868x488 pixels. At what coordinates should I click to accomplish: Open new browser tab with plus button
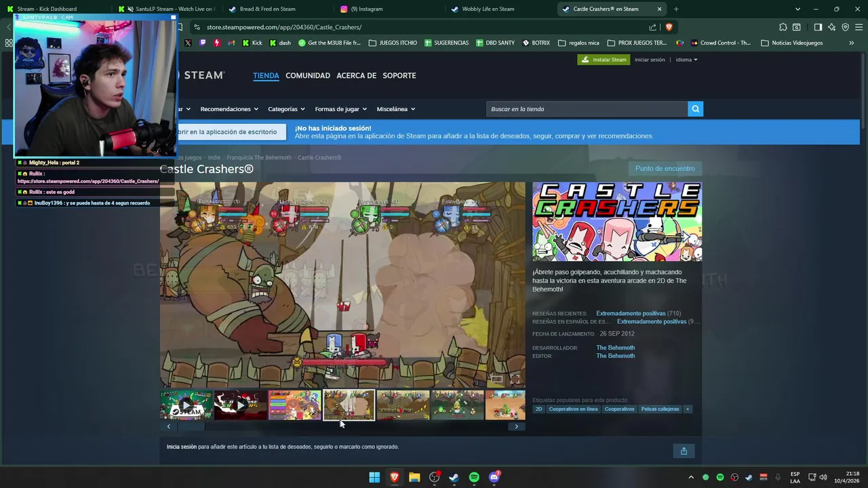[676, 9]
